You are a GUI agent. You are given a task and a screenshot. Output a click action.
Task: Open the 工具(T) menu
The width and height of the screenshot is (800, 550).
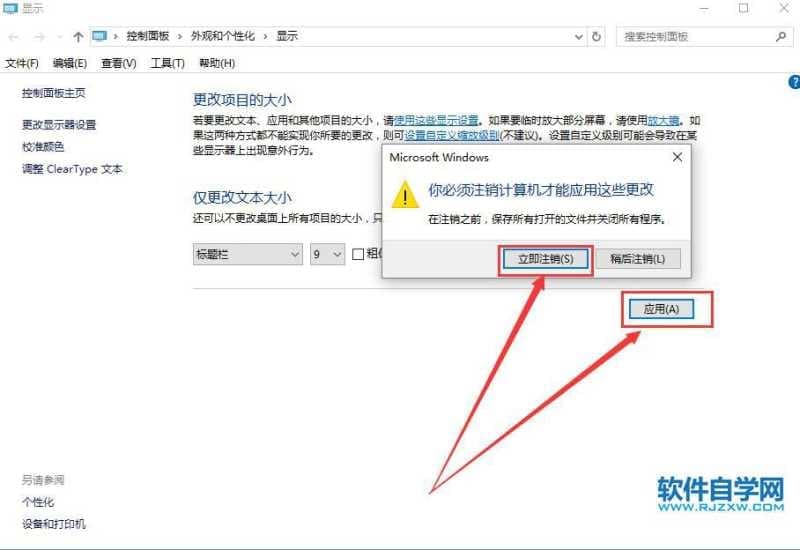tap(167, 63)
